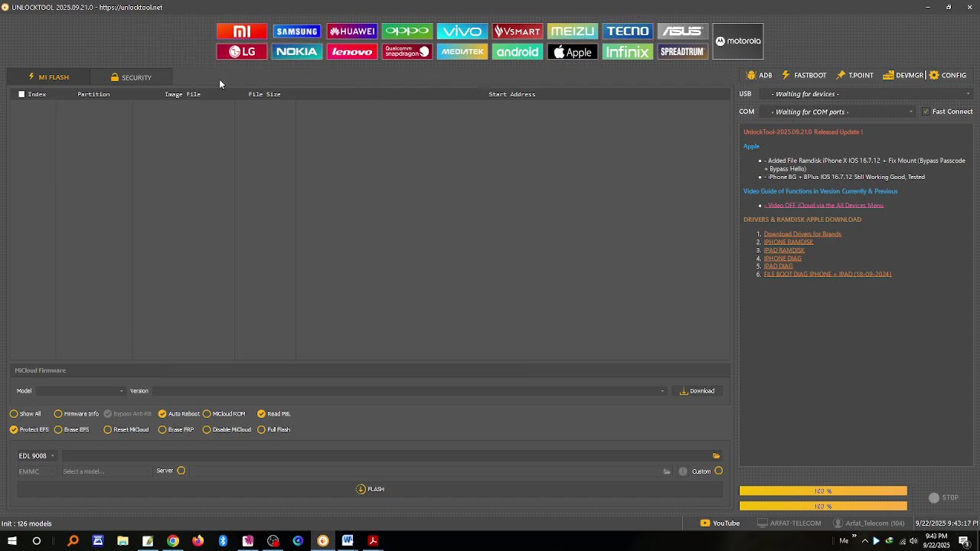Choose the Tecno brand logo

coord(628,31)
